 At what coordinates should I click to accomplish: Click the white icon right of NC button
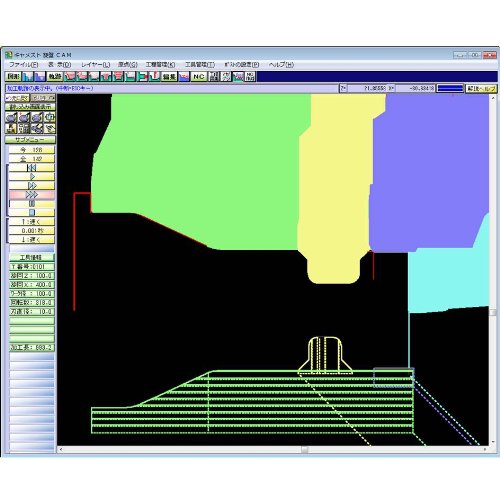[x=214, y=76]
